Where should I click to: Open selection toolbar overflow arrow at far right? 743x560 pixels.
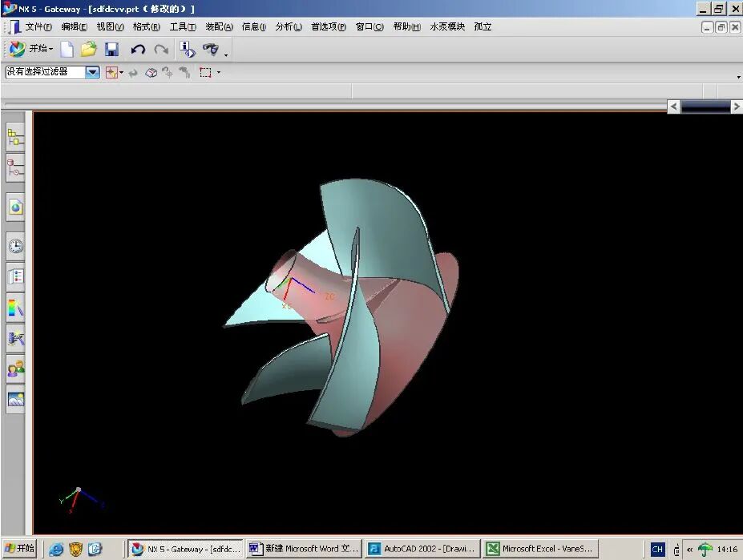coord(738,77)
